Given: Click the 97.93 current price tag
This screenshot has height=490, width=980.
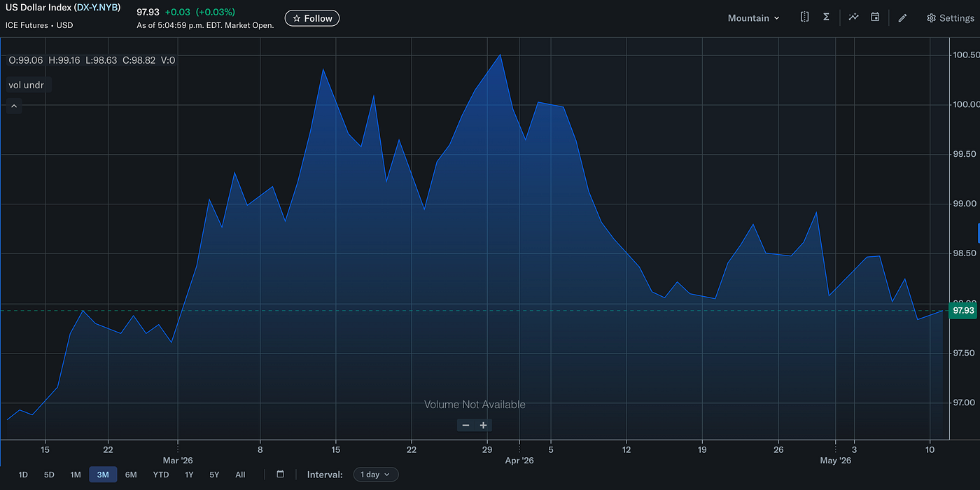Looking at the screenshot, I should [x=963, y=310].
